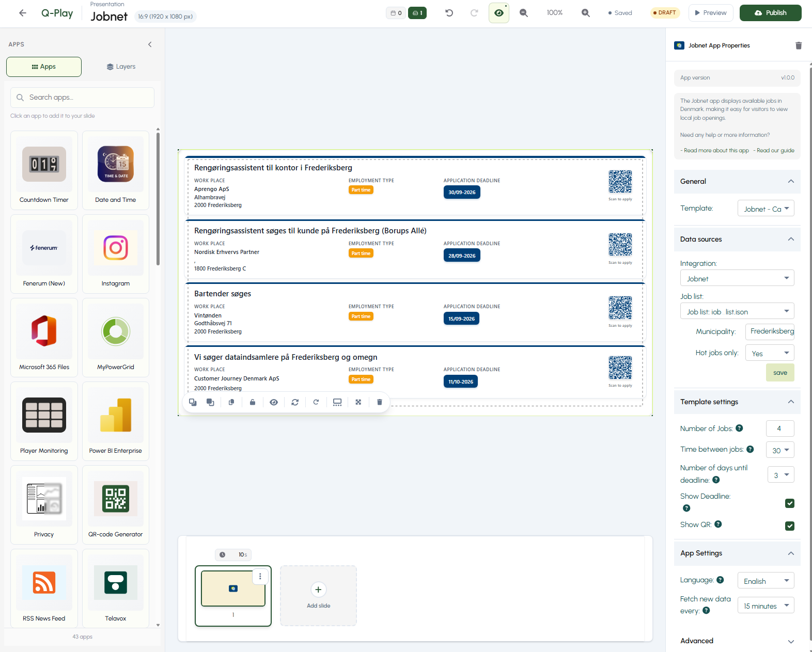Click the save button in Data sources
812x652 pixels.
click(780, 373)
